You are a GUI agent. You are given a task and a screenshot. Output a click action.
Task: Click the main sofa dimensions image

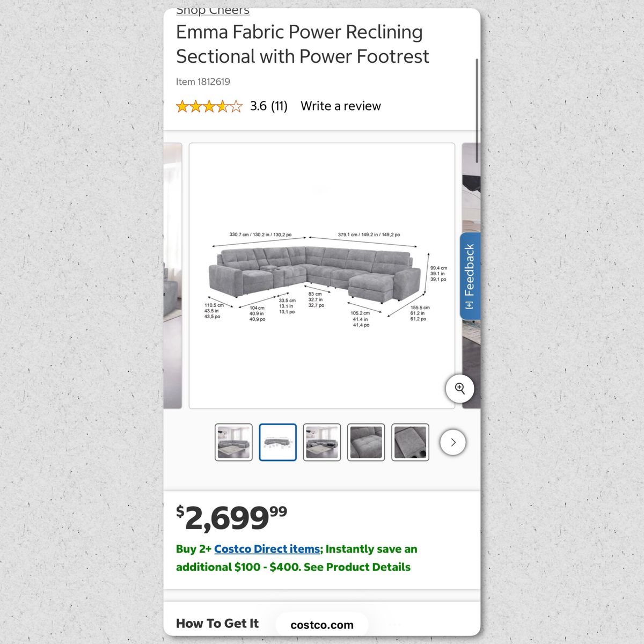coord(322,276)
